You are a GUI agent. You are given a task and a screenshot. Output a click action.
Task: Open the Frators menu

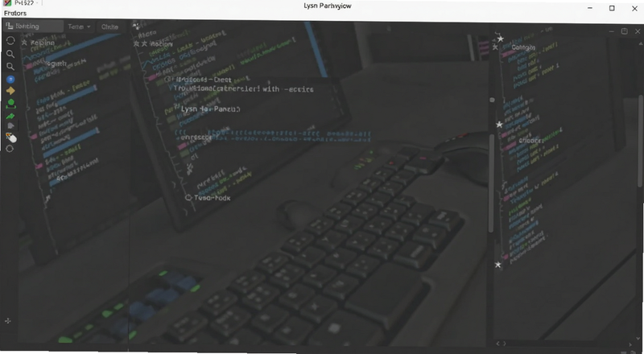pos(15,13)
